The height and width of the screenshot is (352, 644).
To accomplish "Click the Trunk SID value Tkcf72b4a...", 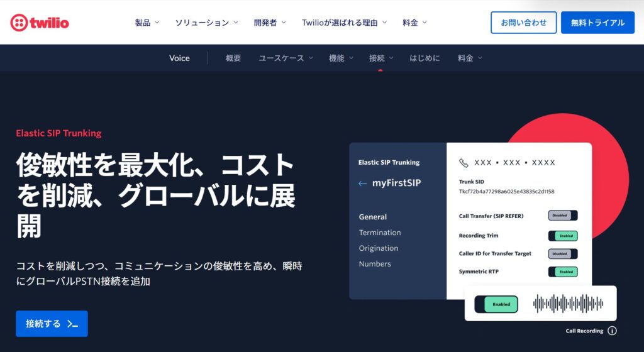I will (x=506, y=192).
